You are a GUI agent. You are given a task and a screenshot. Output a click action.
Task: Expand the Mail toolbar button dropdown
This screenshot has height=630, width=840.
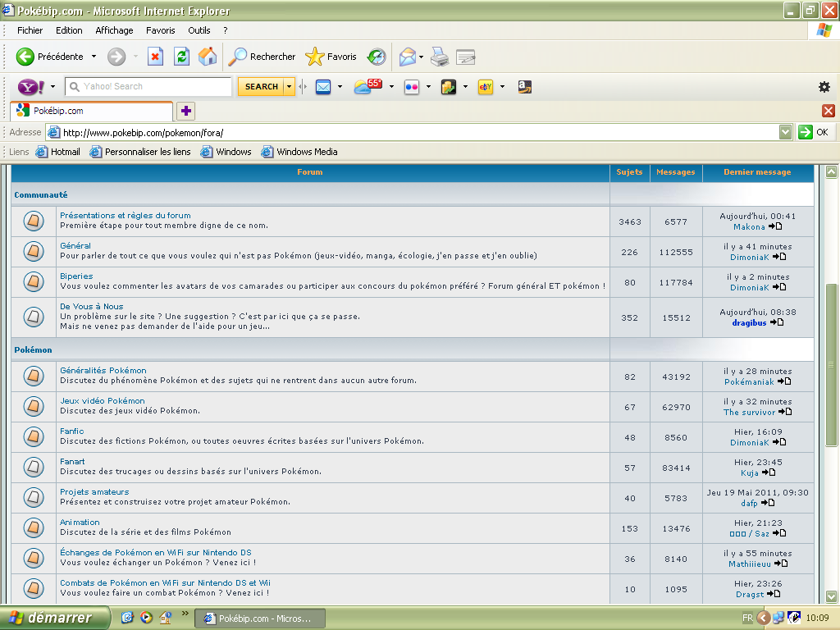[x=421, y=57]
